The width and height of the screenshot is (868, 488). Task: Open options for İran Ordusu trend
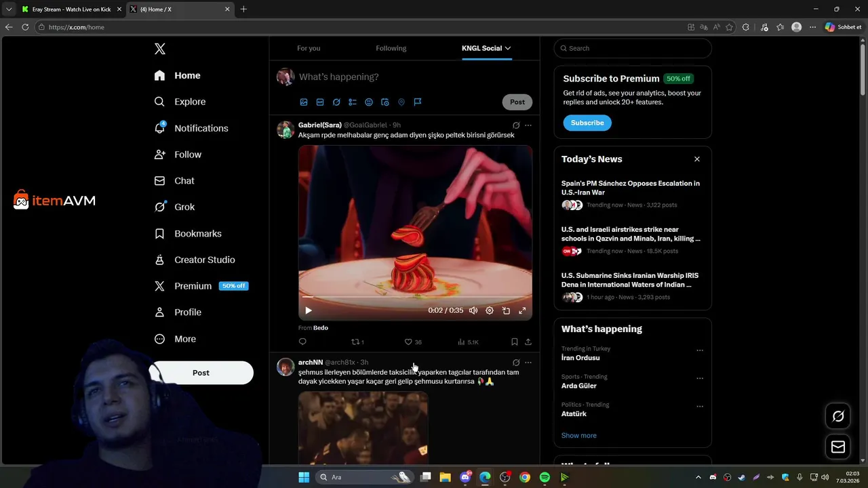point(700,350)
